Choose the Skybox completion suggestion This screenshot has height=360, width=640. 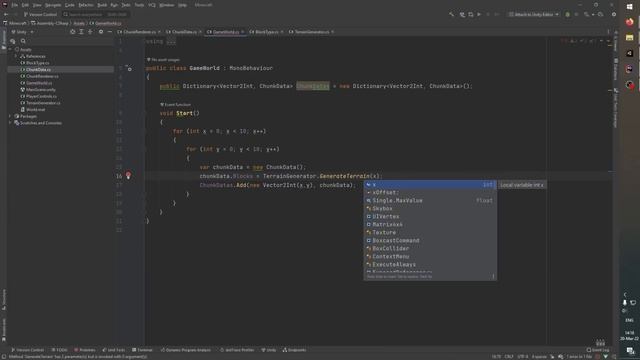click(430, 209)
